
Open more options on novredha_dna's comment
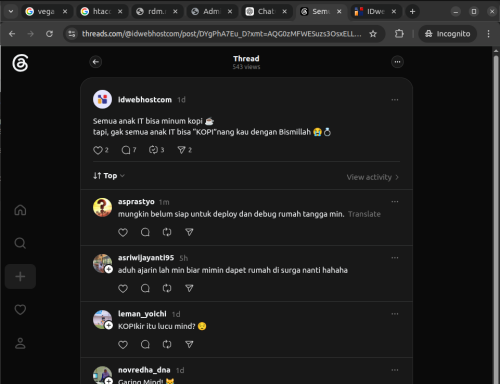[395, 370]
